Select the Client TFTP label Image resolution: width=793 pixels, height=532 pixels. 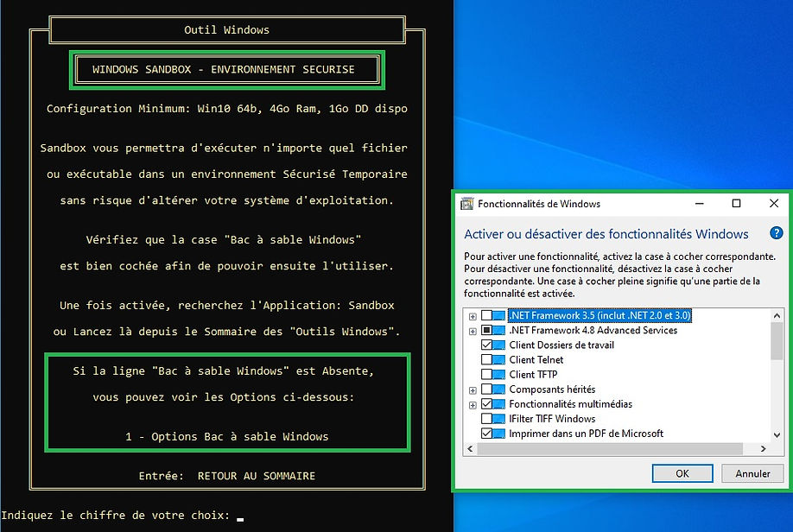point(533,374)
